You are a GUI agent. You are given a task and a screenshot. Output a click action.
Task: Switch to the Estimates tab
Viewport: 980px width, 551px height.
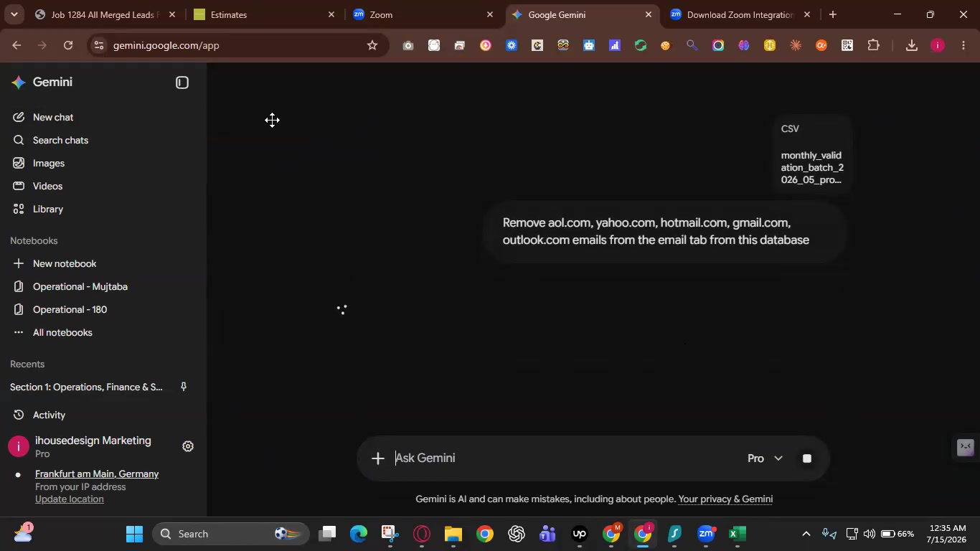point(264,14)
